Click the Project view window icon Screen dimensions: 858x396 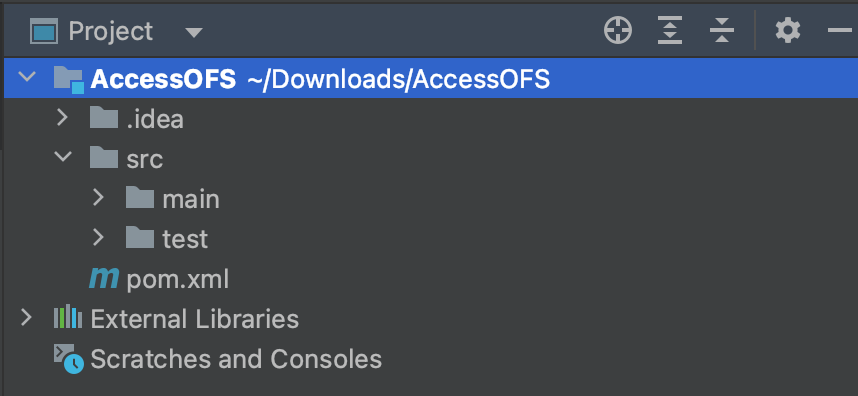44,32
